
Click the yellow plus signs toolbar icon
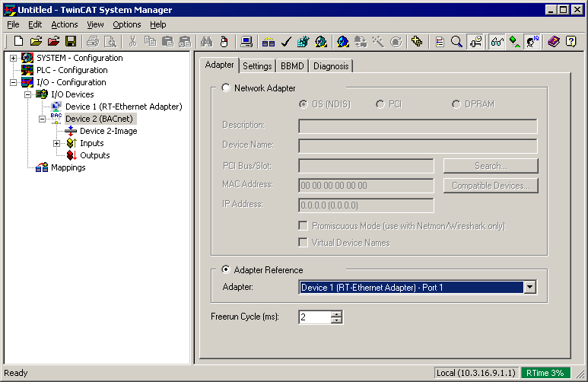point(417,41)
